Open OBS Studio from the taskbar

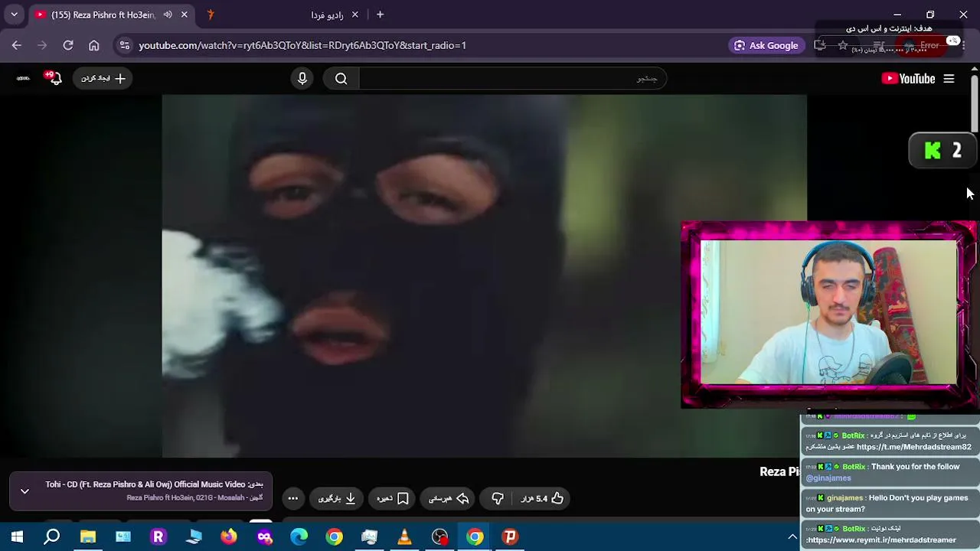click(x=439, y=536)
